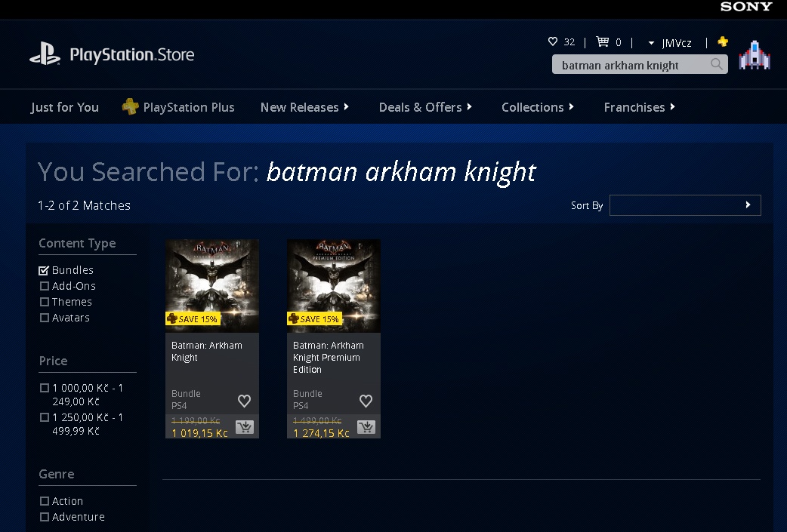Click the crossed-out 1 199,00 Kč price
This screenshot has width=787, height=532.
click(196, 420)
